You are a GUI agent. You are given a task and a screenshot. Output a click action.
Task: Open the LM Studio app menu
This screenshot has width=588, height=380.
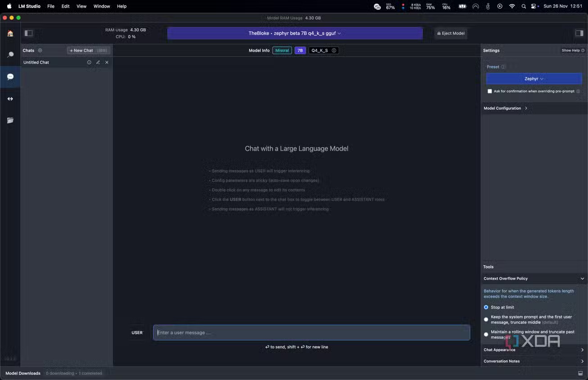29,6
